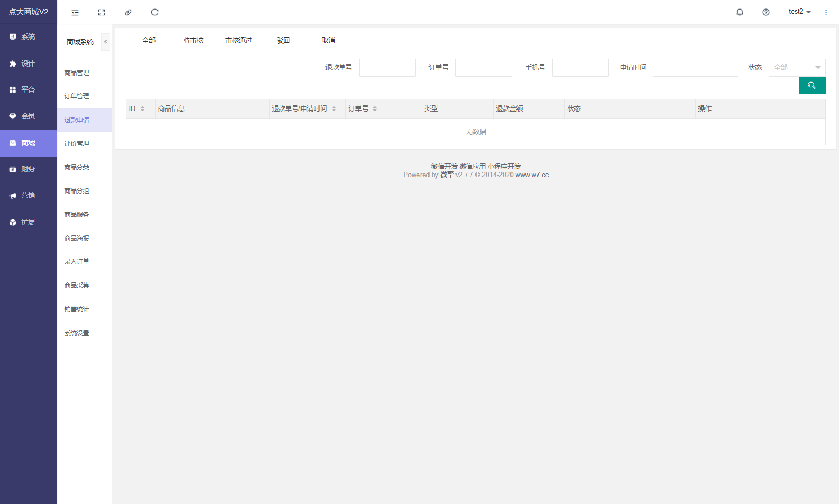Click the 退款单号 input field

tap(387, 68)
